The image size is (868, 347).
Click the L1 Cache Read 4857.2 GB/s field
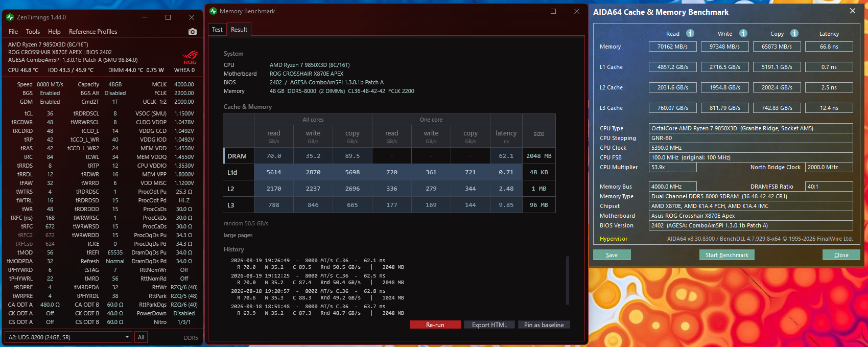point(673,67)
